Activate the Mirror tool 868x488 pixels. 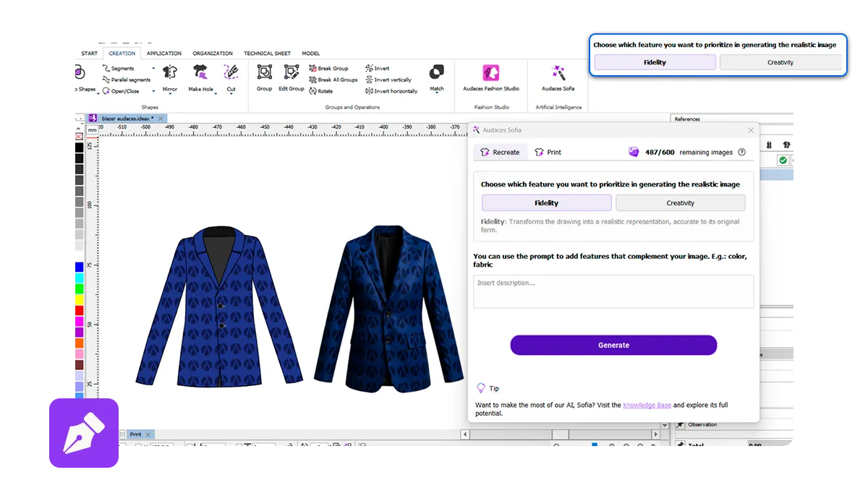pyautogui.click(x=170, y=78)
